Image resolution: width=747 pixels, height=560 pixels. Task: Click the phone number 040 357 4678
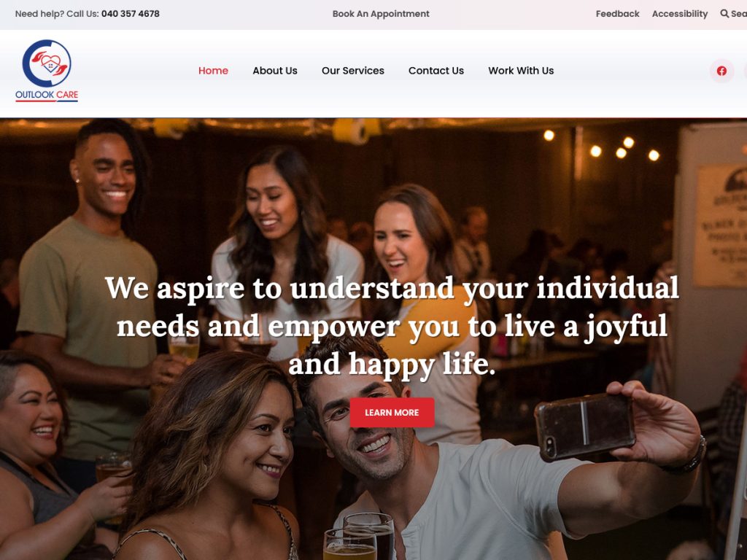point(131,14)
